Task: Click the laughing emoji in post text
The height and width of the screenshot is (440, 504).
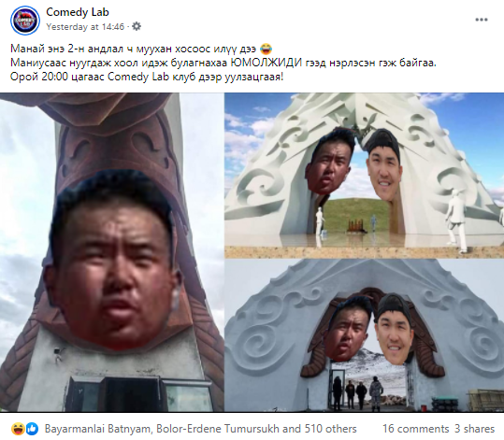Action: [266, 50]
